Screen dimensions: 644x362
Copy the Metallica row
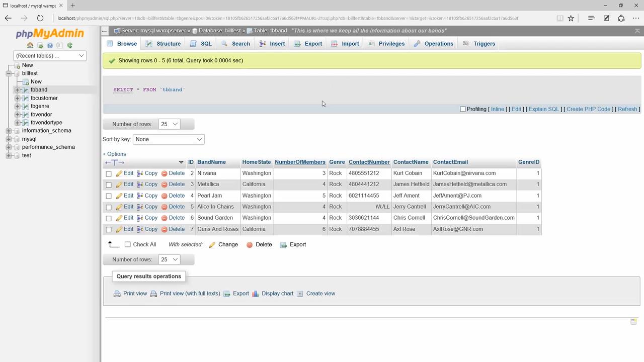pos(147,184)
